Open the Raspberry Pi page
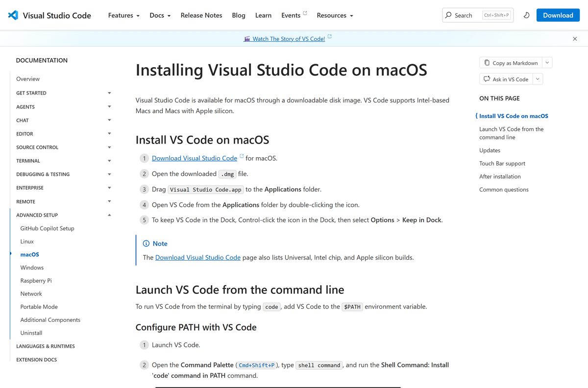 (36, 281)
